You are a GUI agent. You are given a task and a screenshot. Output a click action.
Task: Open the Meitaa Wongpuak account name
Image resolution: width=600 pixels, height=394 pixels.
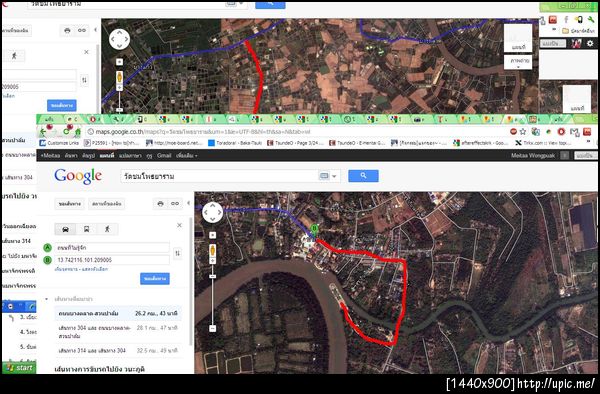point(533,156)
